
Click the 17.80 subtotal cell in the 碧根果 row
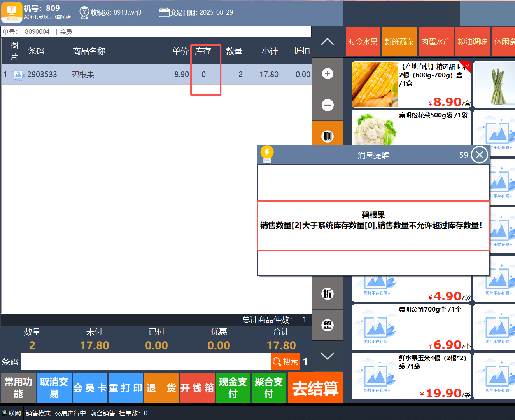pos(269,74)
